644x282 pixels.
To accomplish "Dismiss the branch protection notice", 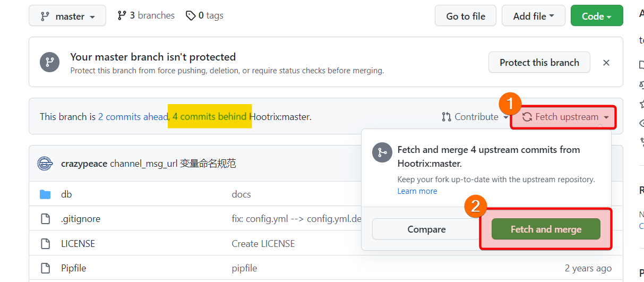I will (606, 63).
